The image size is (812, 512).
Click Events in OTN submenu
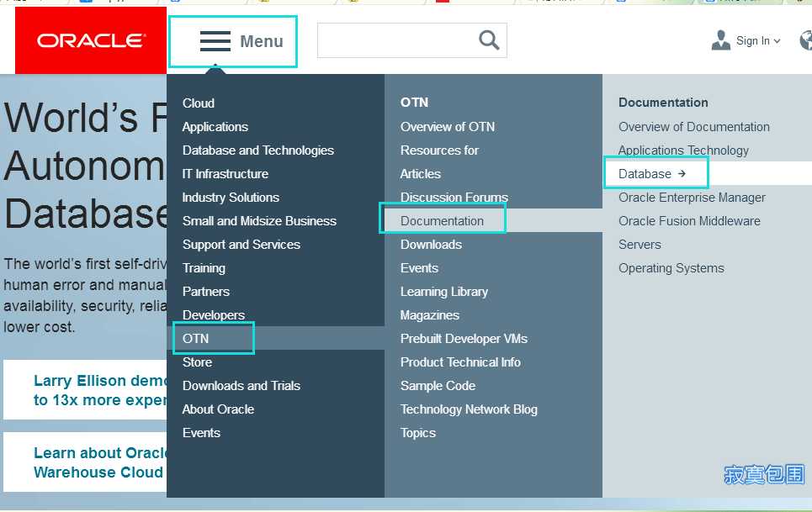pyautogui.click(x=420, y=268)
